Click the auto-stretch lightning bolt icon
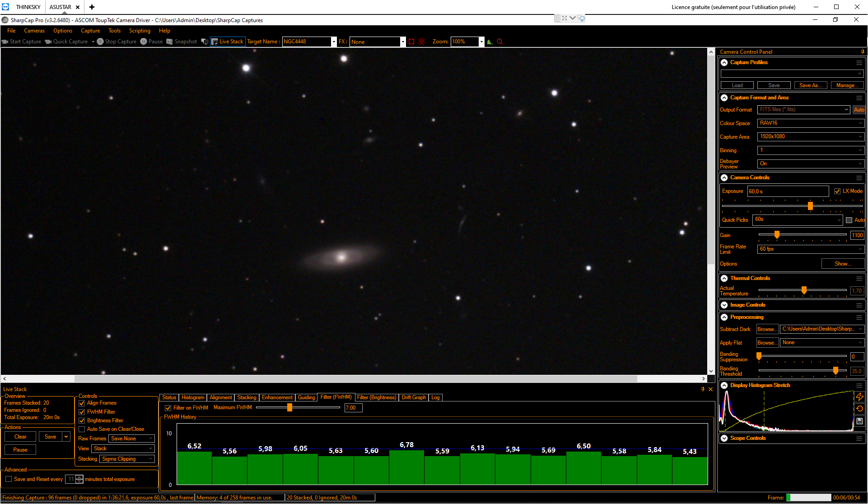This screenshot has height=504, width=868. tap(859, 397)
